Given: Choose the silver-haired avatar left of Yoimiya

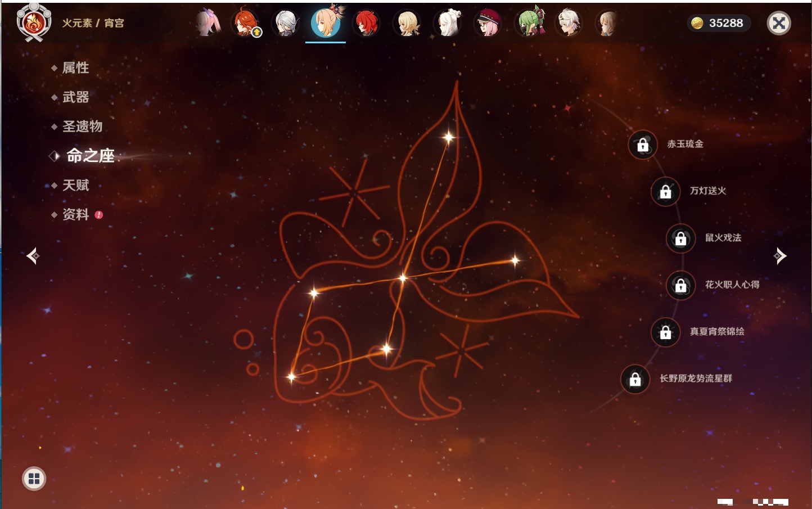Looking at the screenshot, I should click(x=286, y=23).
